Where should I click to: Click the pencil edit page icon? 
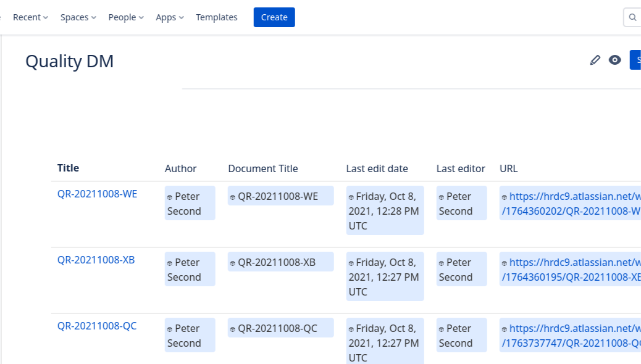click(x=595, y=60)
